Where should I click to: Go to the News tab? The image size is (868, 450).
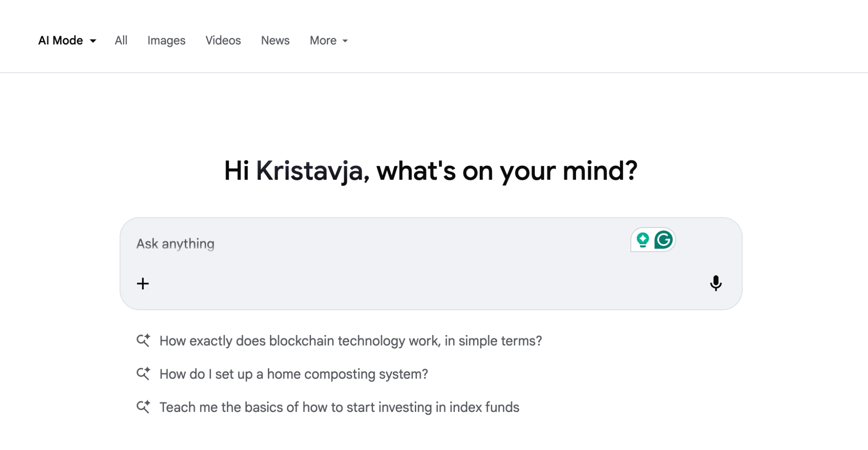click(275, 41)
